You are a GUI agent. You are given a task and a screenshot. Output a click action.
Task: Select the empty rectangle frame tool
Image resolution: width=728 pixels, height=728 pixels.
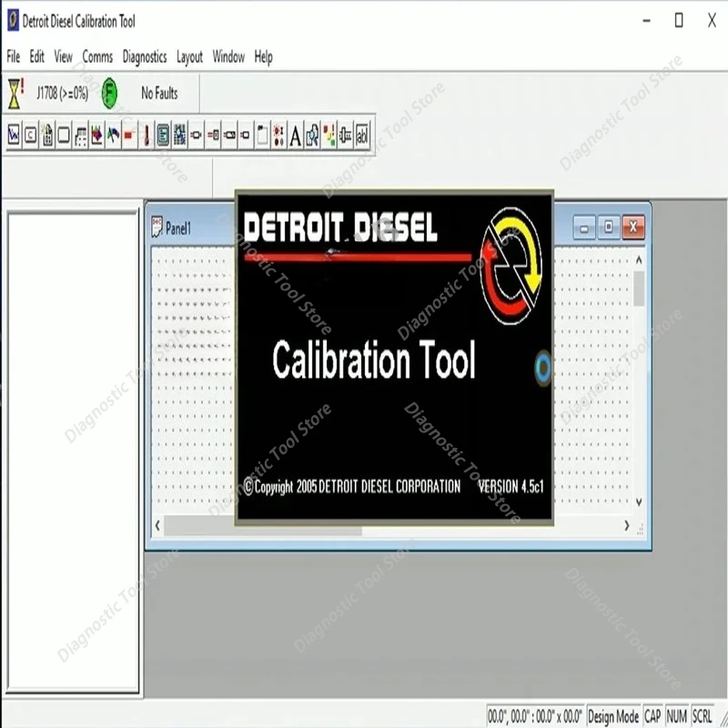(x=64, y=136)
